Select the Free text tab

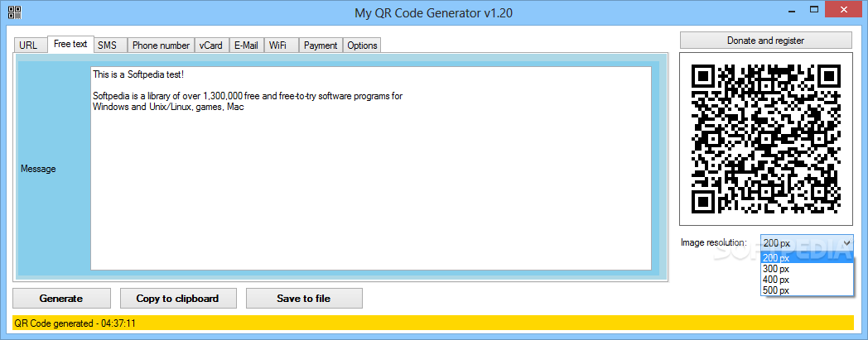click(x=70, y=44)
